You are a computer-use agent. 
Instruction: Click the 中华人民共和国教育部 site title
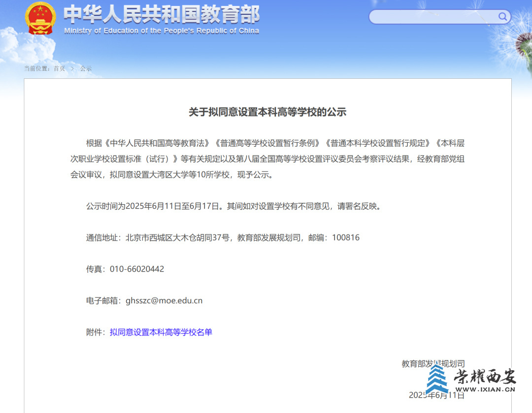[162, 14]
